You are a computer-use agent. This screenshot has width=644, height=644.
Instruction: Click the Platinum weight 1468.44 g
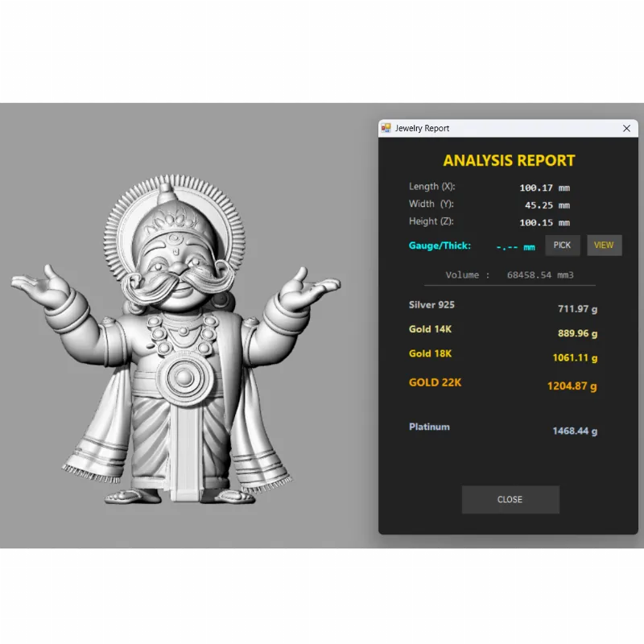(574, 431)
